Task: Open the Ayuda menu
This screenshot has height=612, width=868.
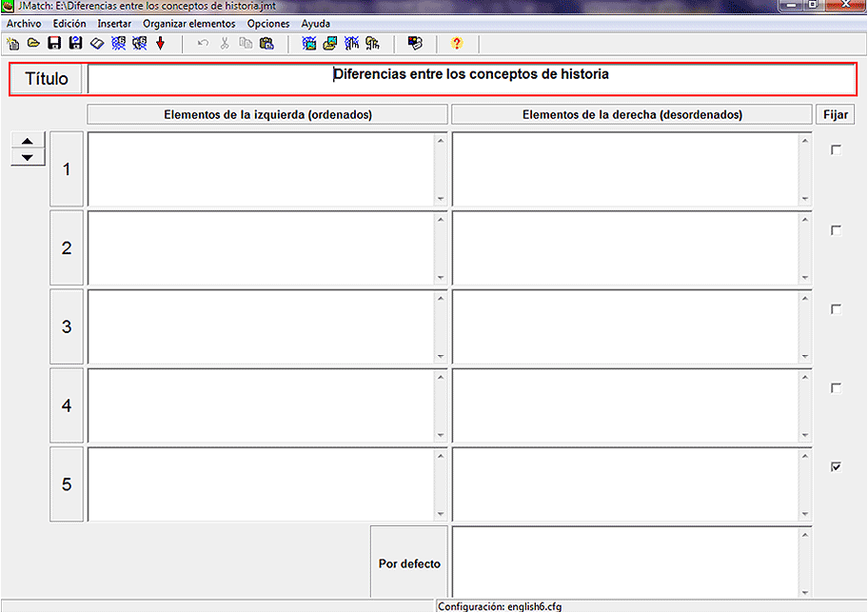Action: [x=316, y=24]
